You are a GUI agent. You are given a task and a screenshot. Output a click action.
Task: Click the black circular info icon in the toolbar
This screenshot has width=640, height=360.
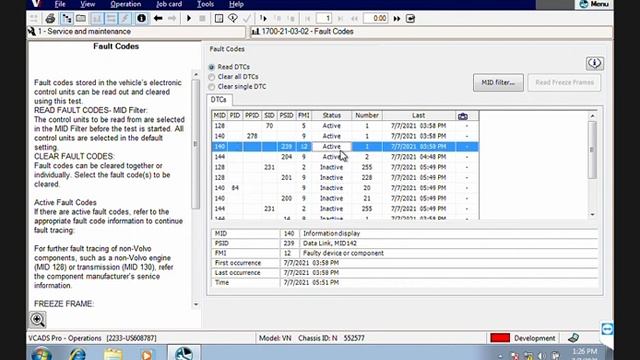pos(141,18)
